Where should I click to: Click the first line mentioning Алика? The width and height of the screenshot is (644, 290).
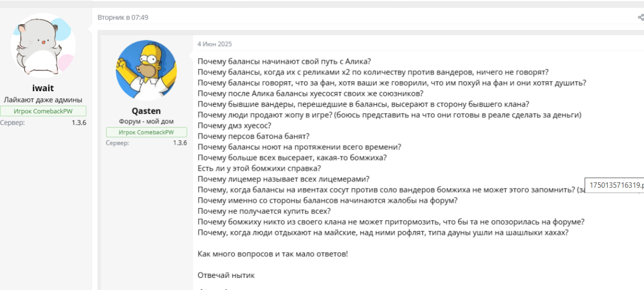point(284,62)
